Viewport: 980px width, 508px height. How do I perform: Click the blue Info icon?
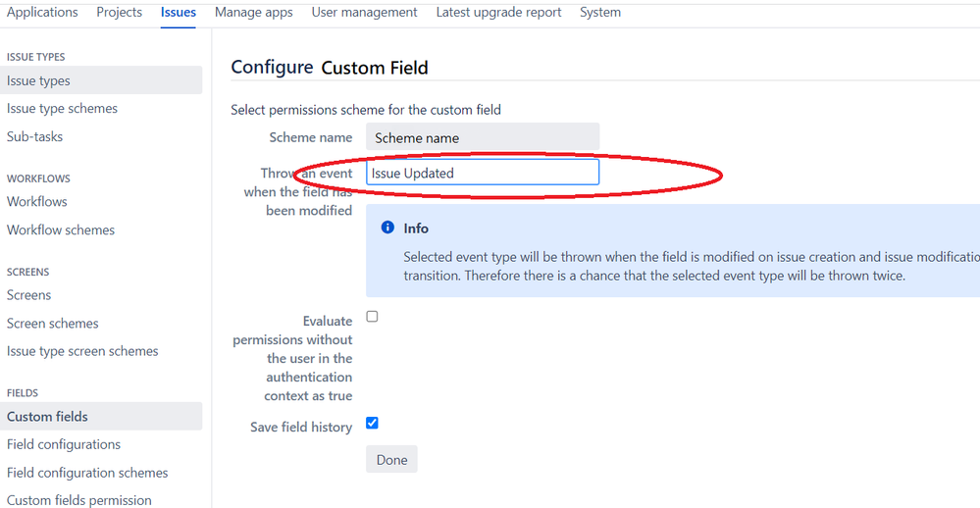pos(387,228)
